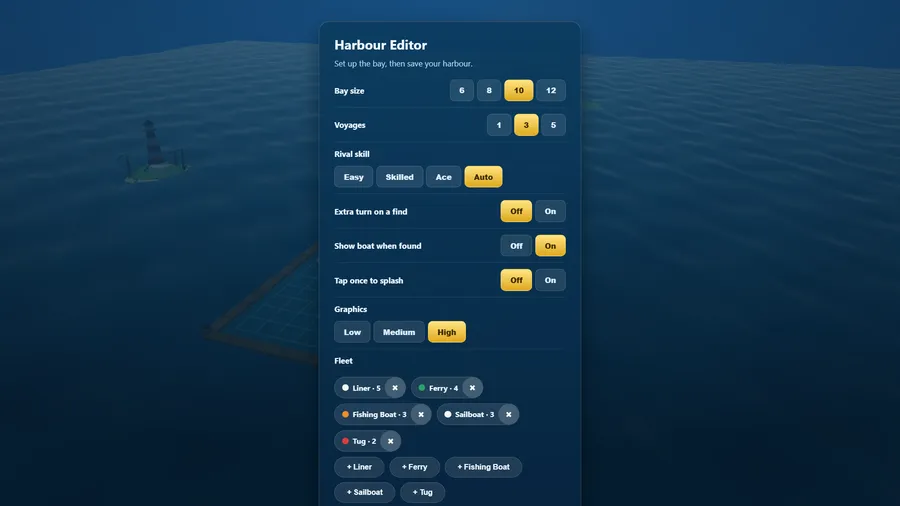Viewport: 900px width, 506px height.
Task: Set voyages to 1
Action: click(x=499, y=125)
